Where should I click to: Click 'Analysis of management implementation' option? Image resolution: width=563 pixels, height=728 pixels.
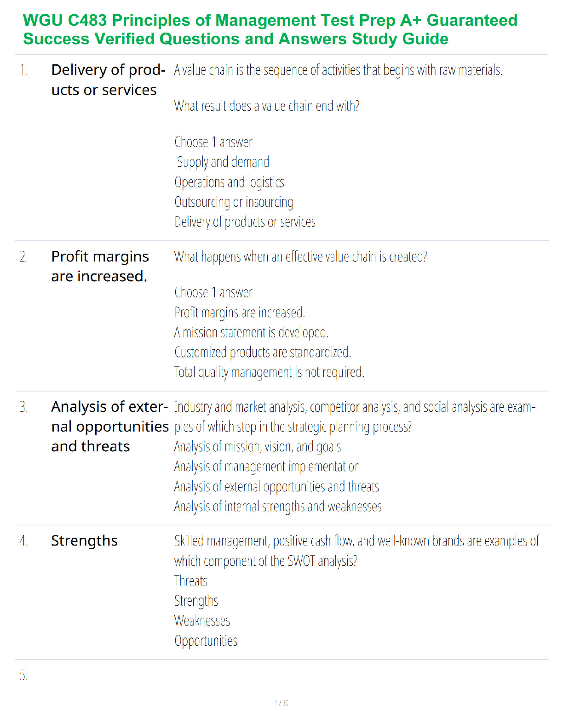coord(267,466)
